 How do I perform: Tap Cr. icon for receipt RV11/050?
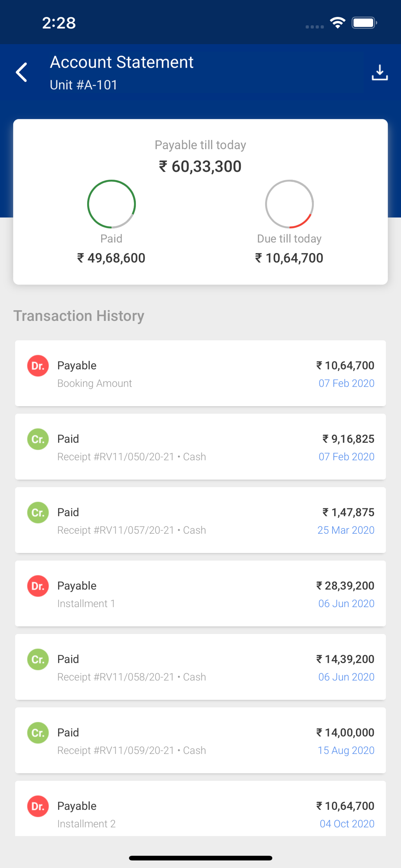coord(38,439)
